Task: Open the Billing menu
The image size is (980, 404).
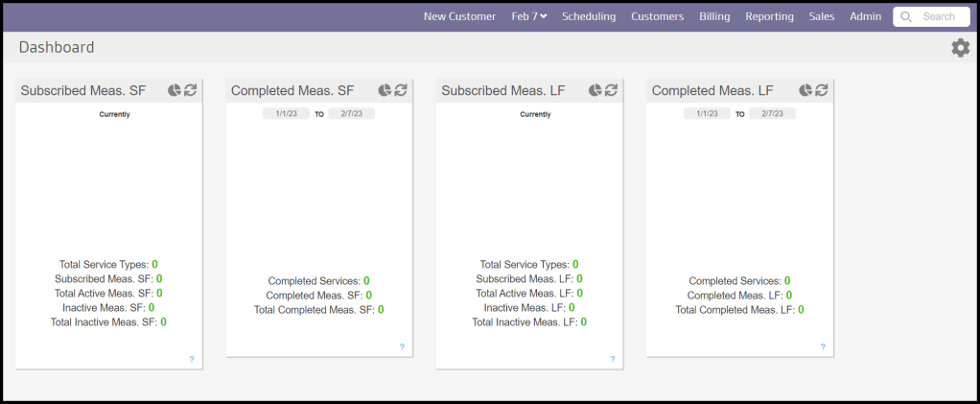Action: coord(714,16)
